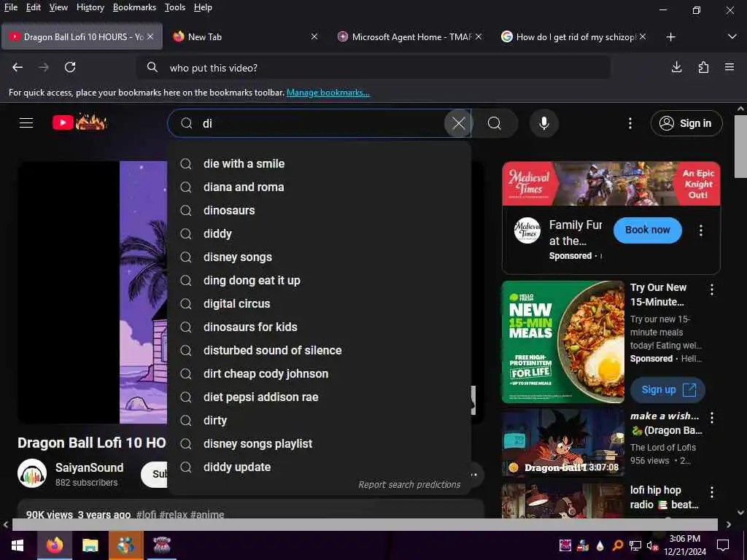
Task: Switch to the Google 'How do I get rid' tab
Action: pos(573,36)
